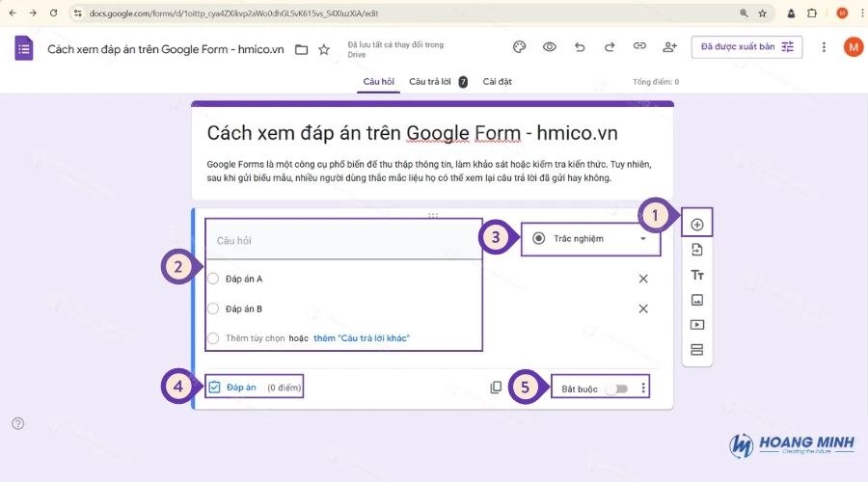Add a video to the form
The image size is (868, 482).
[x=697, y=325]
